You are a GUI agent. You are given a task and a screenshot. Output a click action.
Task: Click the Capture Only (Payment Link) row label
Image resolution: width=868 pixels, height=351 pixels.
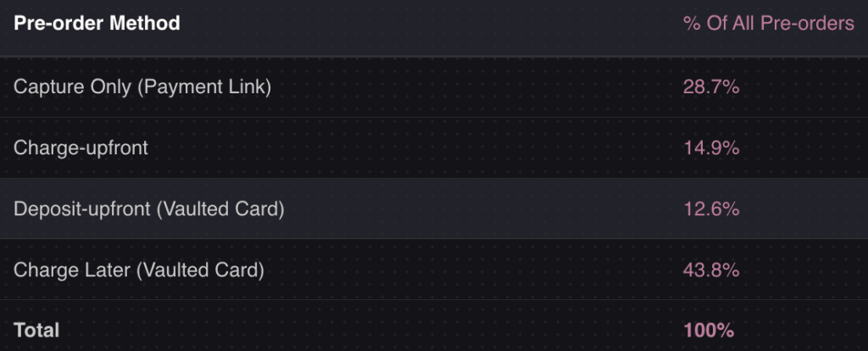(x=142, y=86)
